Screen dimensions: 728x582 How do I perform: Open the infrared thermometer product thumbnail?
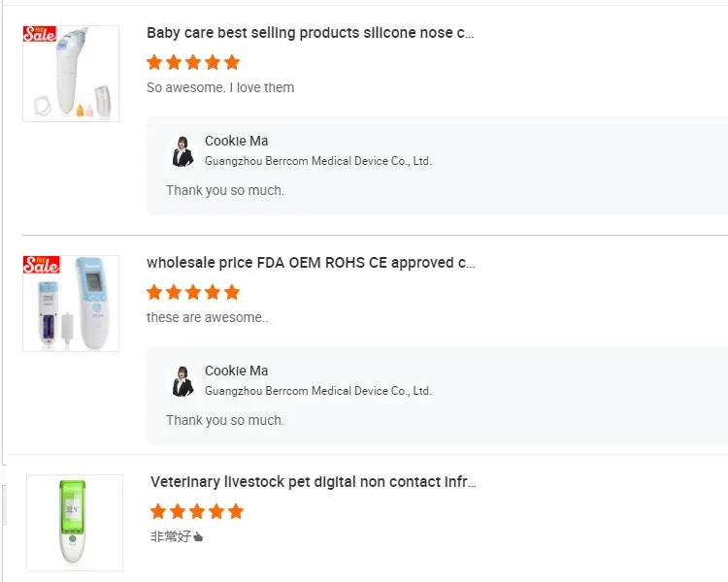71,304
